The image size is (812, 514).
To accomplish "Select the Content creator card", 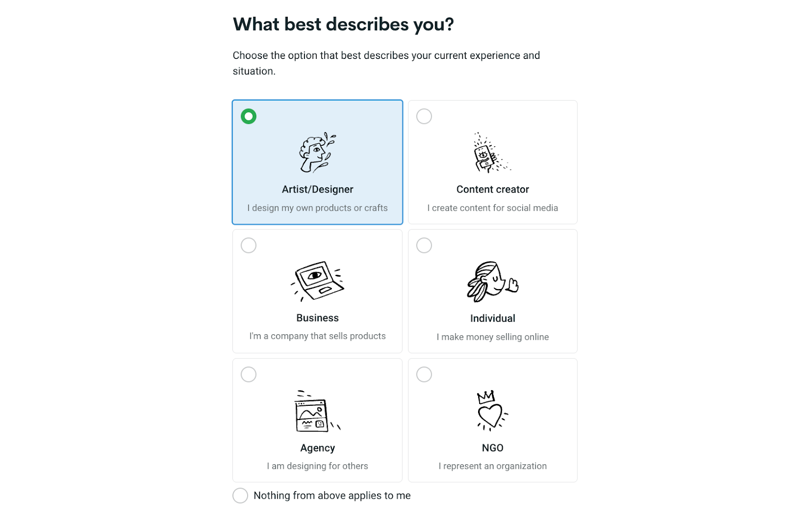I will click(x=492, y=162).
